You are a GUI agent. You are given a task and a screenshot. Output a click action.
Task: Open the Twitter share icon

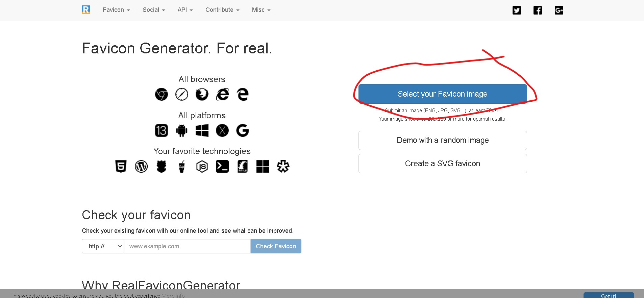[x=517, y=10]
